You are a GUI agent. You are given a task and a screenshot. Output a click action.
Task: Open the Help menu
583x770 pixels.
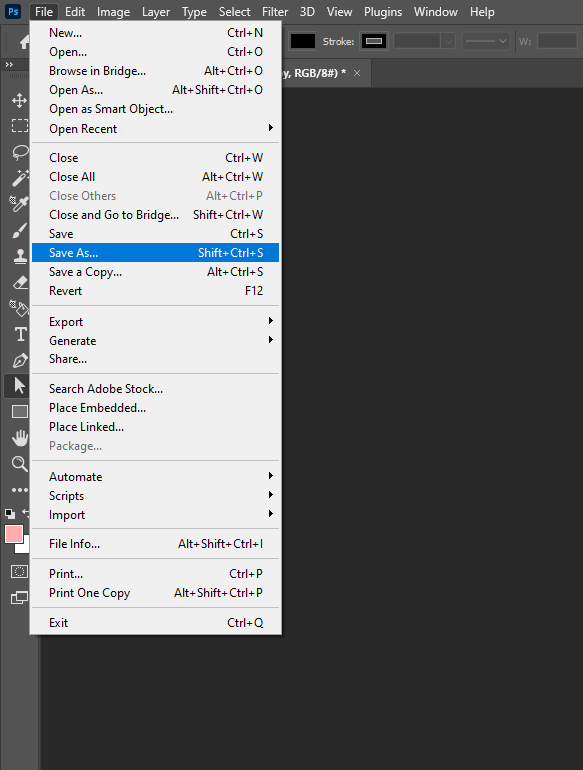pos(482,11)
